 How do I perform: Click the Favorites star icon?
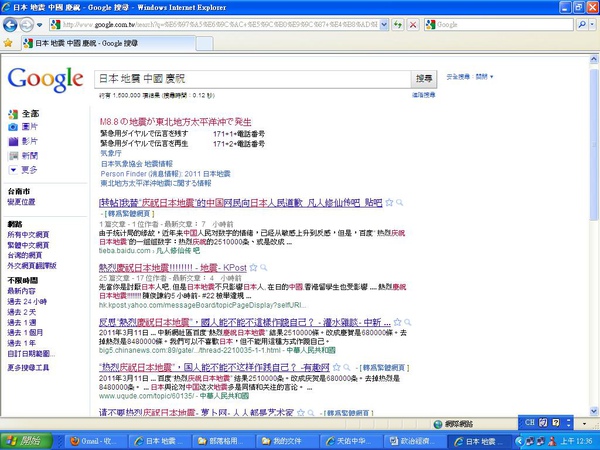tap(8, 43)
